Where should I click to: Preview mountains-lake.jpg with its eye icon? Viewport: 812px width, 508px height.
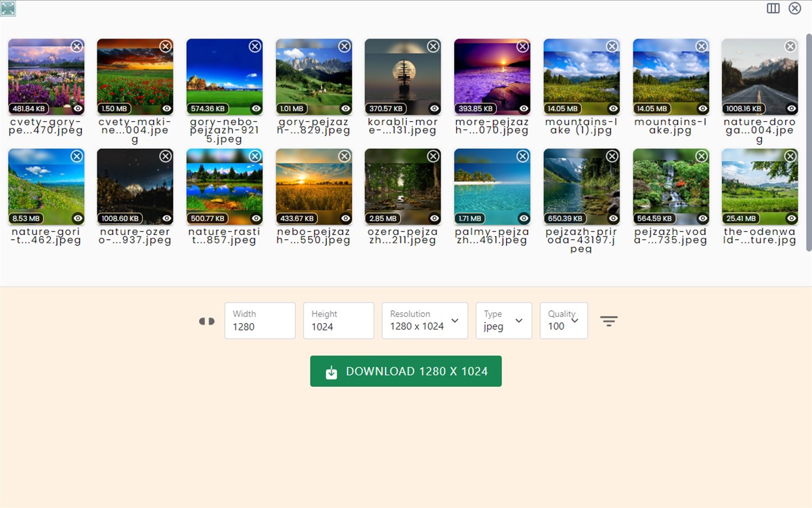tap(701, 108)
